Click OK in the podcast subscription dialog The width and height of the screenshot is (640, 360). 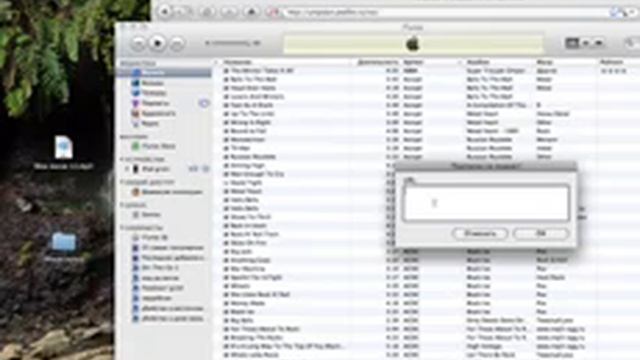tap(541, 233)
